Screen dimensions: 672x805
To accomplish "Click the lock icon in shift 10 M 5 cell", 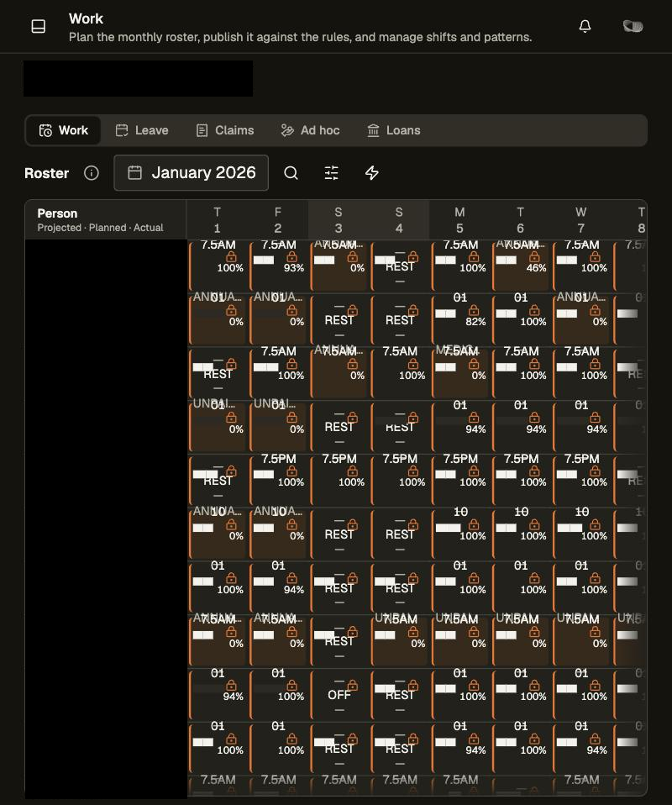I will 474,524.
